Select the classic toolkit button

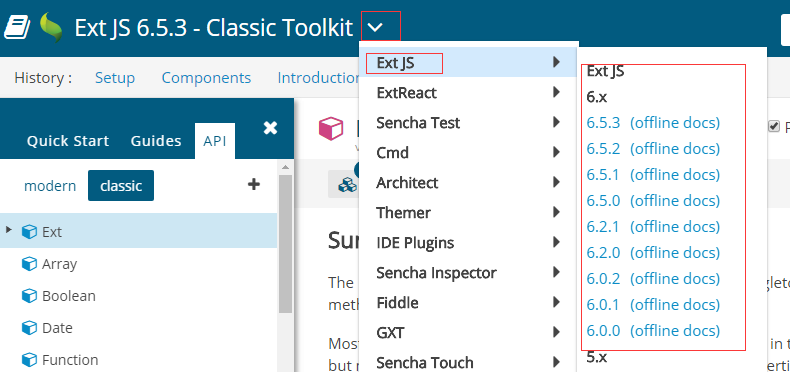(121, 186)
